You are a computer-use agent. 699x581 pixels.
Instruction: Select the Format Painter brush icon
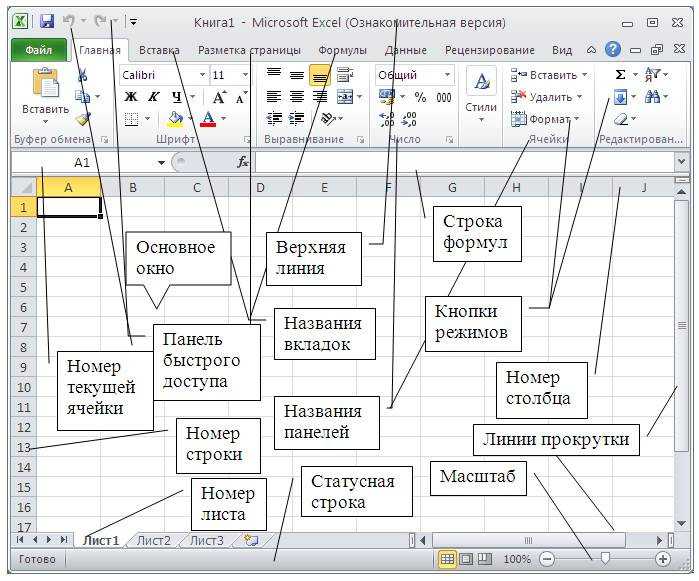point(82,119)
